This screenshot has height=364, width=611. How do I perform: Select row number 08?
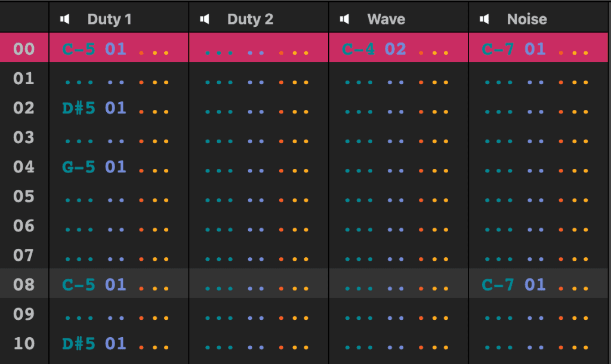coord(24,285)
